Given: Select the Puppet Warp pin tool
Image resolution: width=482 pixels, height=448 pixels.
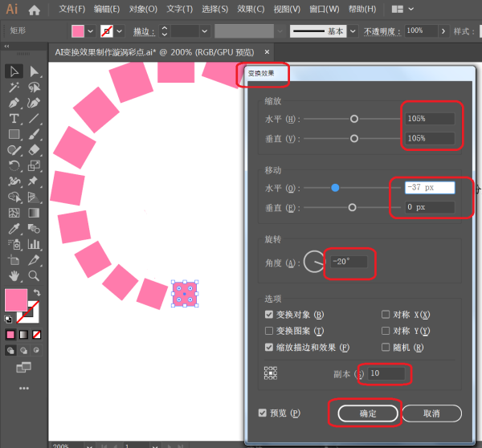Looking at the screenshot, I should pos(34,181).
